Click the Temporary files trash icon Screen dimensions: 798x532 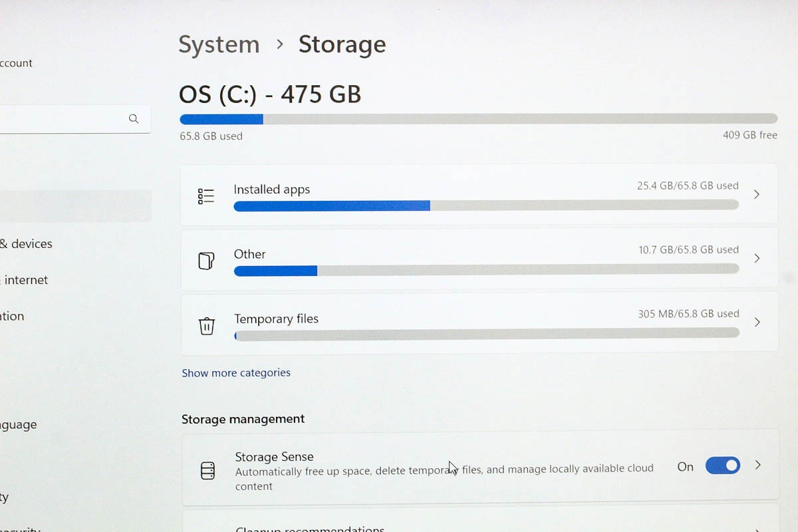coord(207,326)
